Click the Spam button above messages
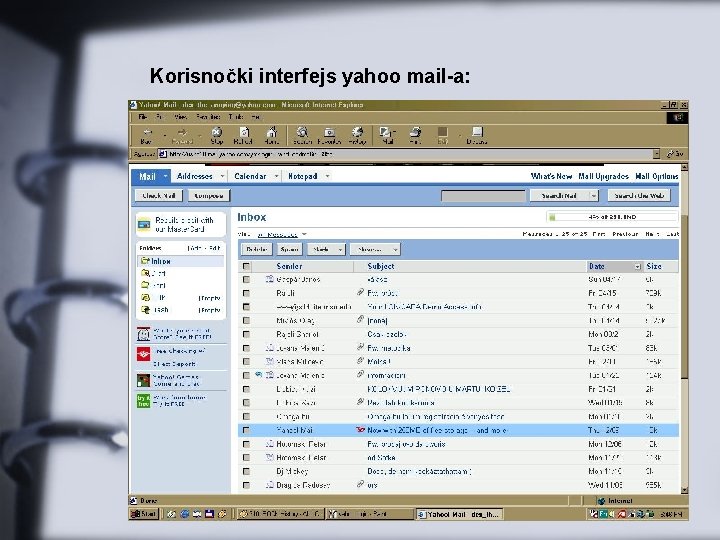The height and width of the screenshot is (540, 720). click(290, 249)
